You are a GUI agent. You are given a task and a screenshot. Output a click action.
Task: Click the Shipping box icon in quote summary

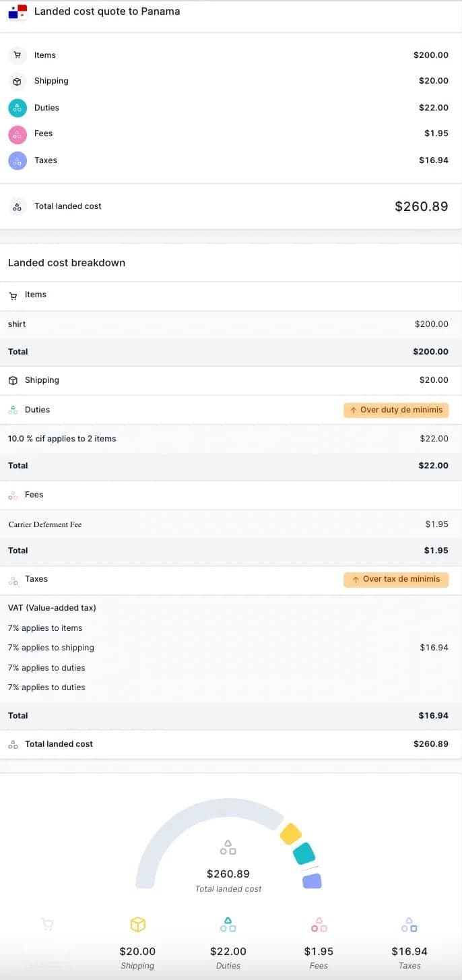(18, 81)
